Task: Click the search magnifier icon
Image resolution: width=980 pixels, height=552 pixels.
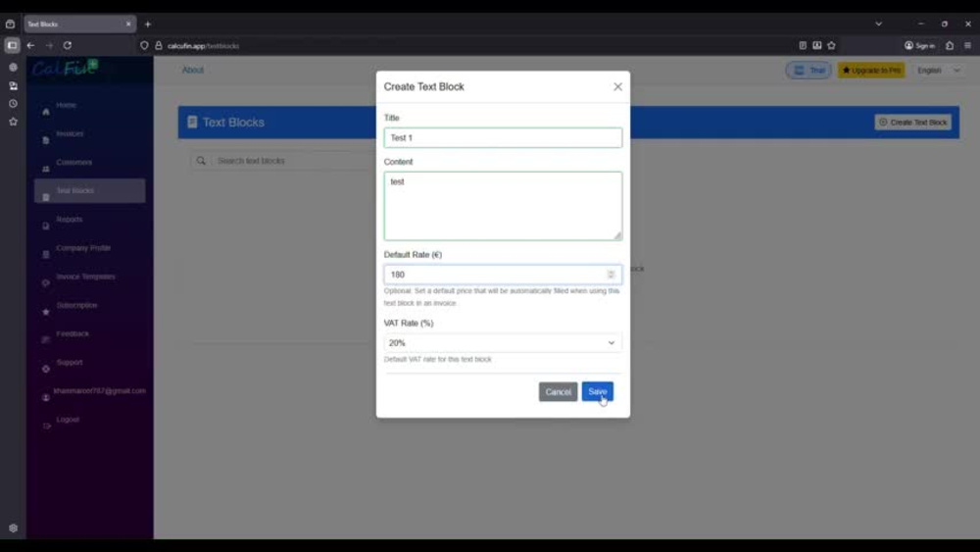Action: click(x=201, y=161)
